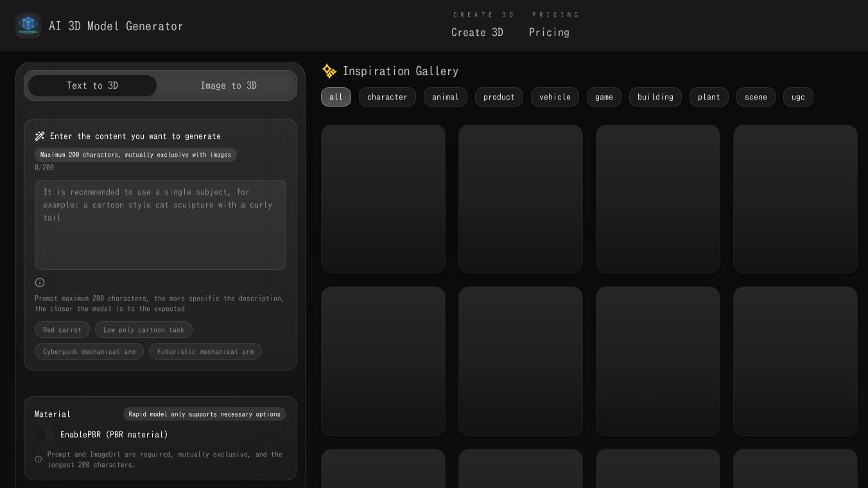Switch to the Image to 3D tab
868x488 pixels.
(x=229, y=85)
